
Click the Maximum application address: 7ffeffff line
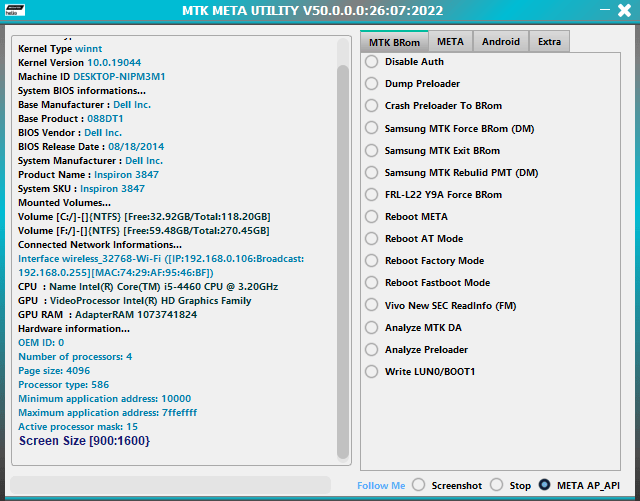pos(107,413)
